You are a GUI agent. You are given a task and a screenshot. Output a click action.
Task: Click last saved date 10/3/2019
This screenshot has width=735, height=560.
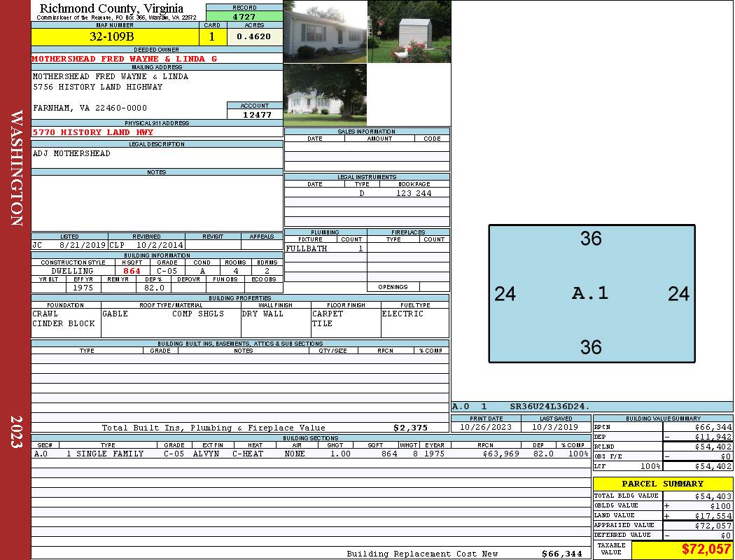[555, 428]
